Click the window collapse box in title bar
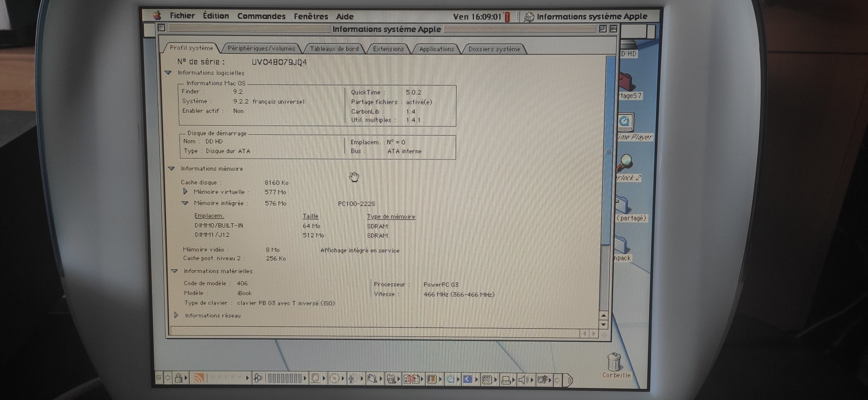The width and height of the screenshot is (868, 400). click(613, 29)
